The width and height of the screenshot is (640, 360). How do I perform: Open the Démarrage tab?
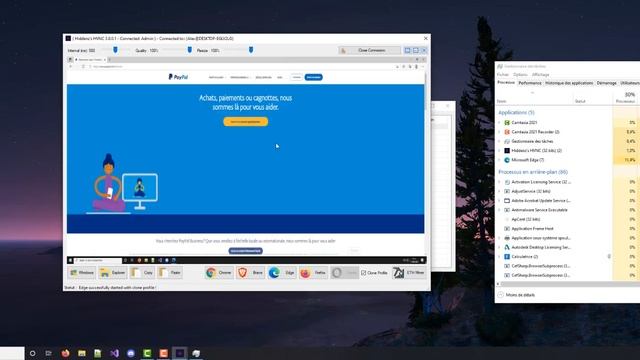[607, 83]
